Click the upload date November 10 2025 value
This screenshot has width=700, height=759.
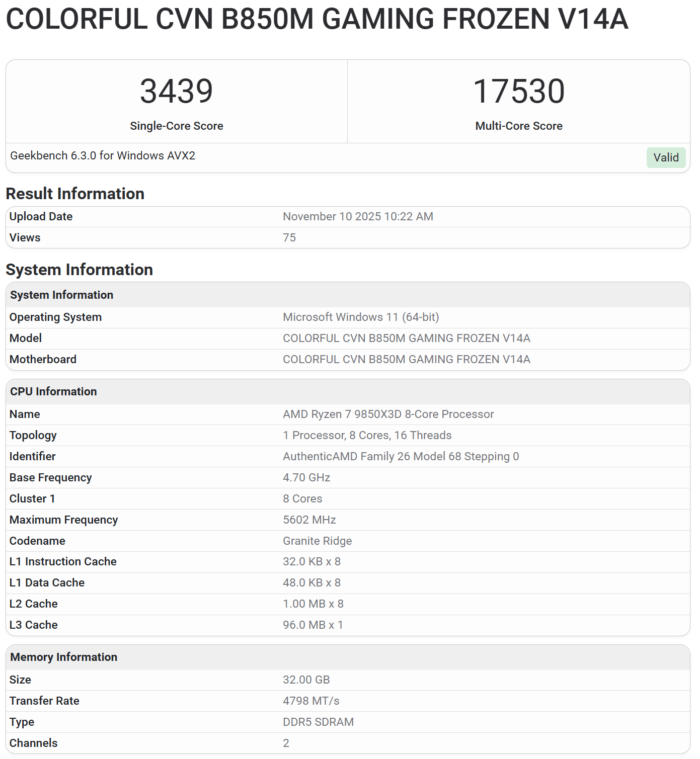coord(357,216)
